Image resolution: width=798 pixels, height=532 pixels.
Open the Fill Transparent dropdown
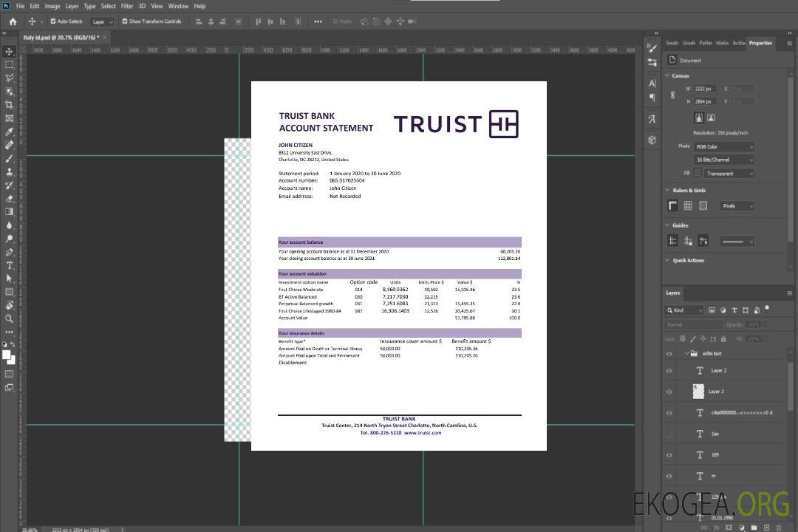click(x=729, y=174)
